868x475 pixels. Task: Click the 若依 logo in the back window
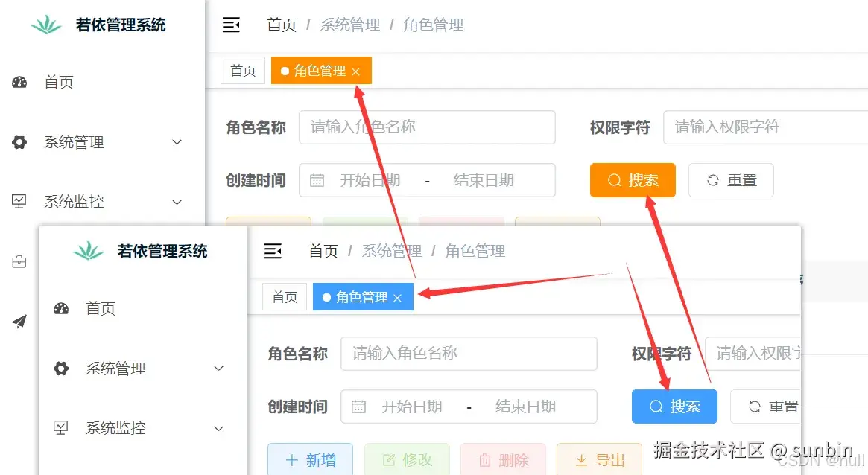(x=46, y=25)
